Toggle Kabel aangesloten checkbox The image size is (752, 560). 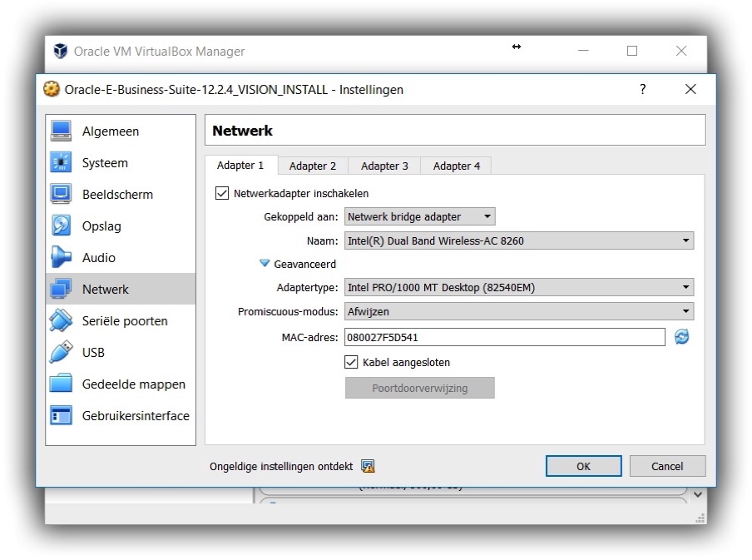point(351,362)
